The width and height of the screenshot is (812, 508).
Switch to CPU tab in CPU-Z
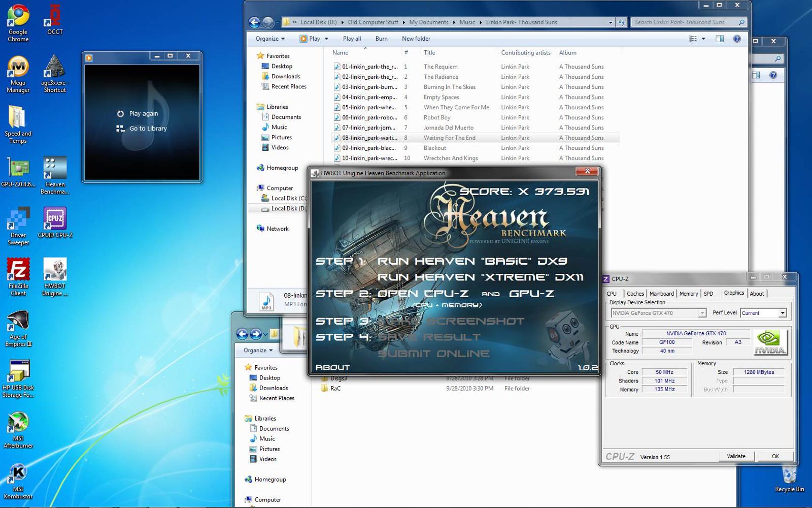click(612, 294)
